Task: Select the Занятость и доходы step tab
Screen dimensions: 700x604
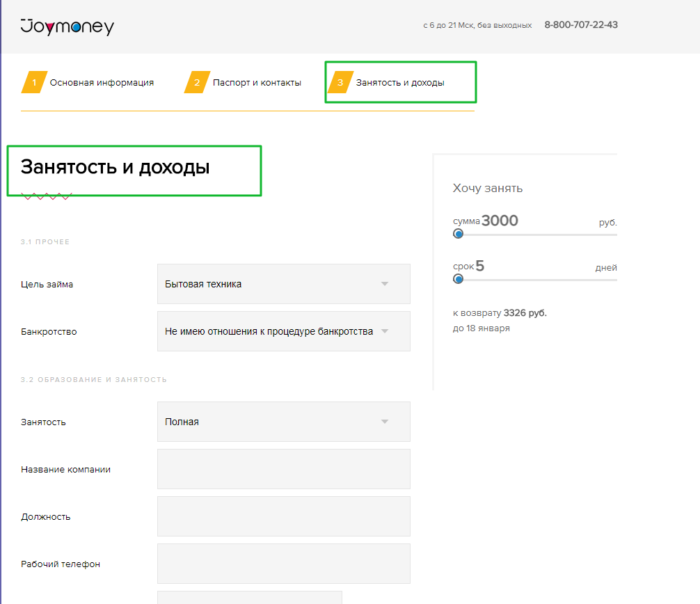Action: tap(400, 82)
